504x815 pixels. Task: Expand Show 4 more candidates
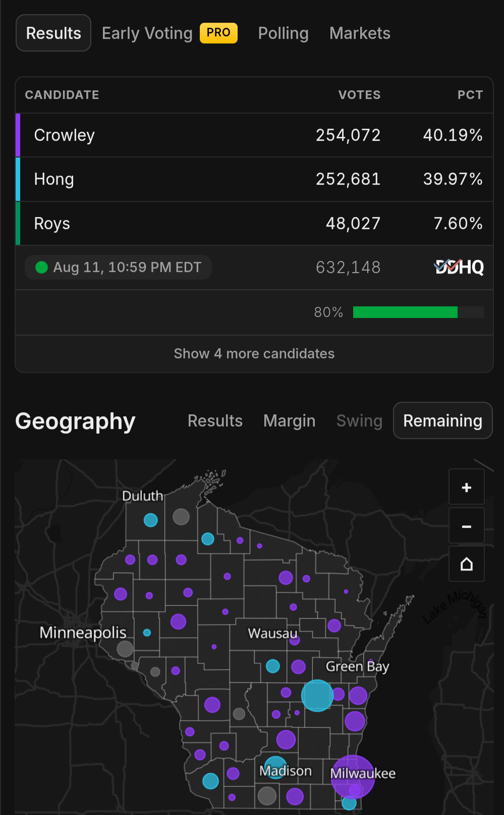tap(254, 354)
